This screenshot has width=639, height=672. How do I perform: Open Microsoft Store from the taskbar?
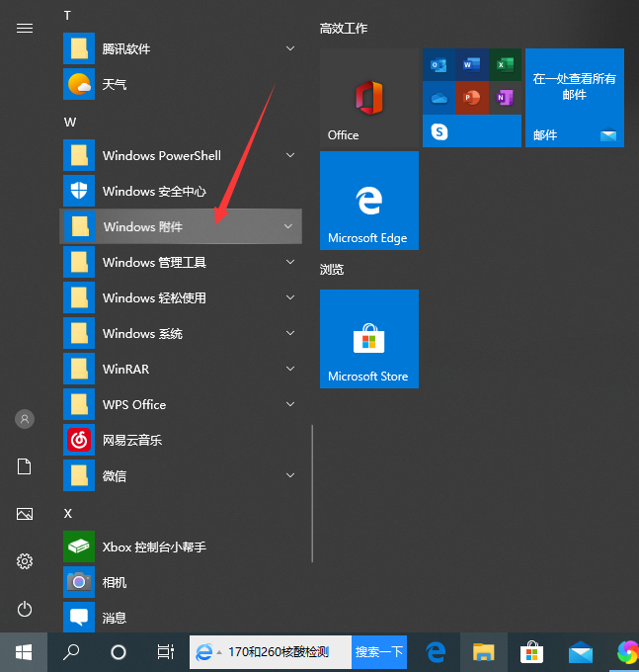click(532, 652)
